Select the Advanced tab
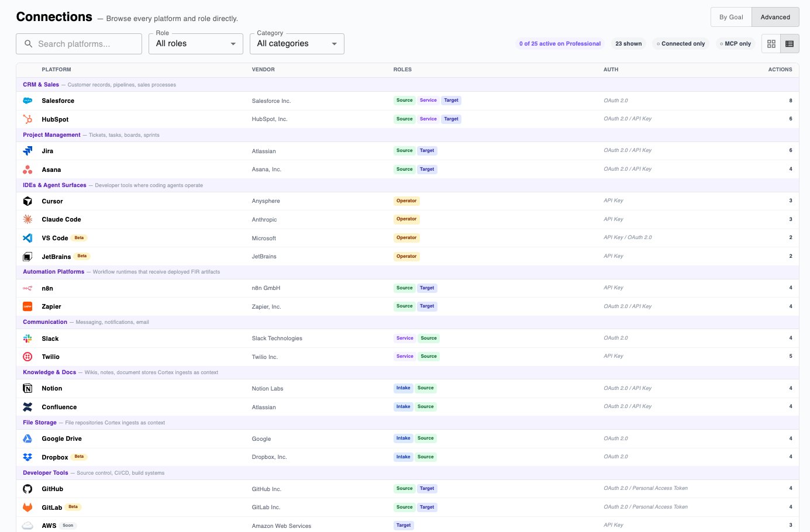The width and height of the screenshot is (810, 532). 775,17
